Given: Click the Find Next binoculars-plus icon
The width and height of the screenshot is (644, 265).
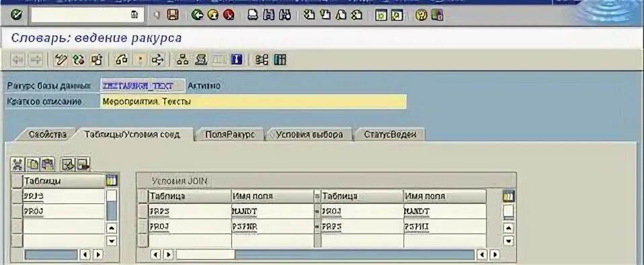Looking at the screenshot, I should click(x=284, y=15).
